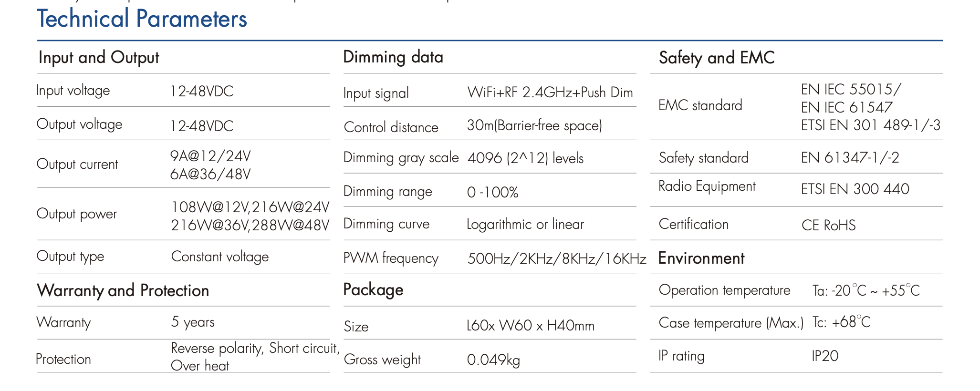Image resolution: width=980 pixels, height=391 pixels.
Task: Select the ETSI EN 300 440 text
Action: [x=855, y=189]
